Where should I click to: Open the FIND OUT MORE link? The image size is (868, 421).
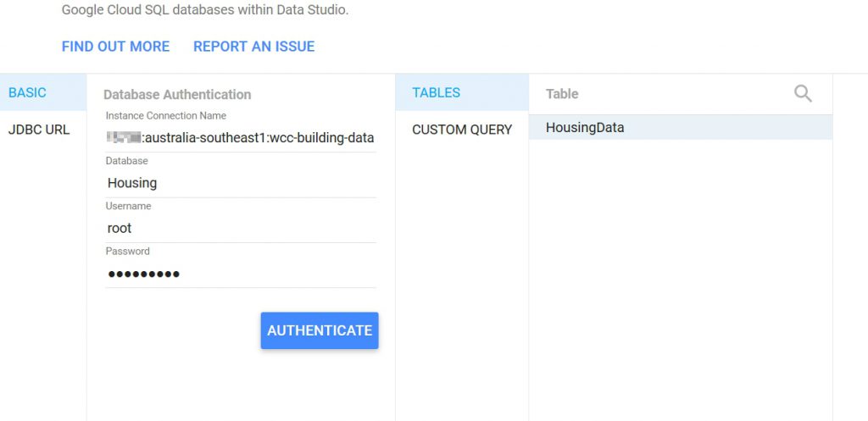[115, 47]
